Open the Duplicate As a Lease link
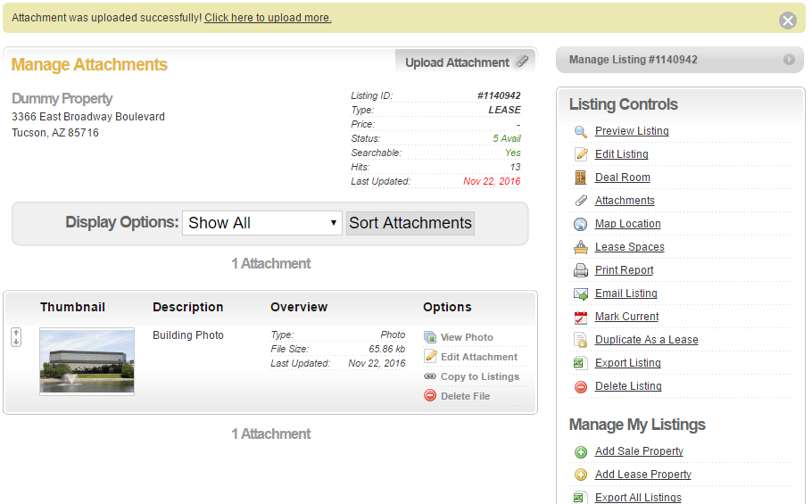 (x=646, y=340)
